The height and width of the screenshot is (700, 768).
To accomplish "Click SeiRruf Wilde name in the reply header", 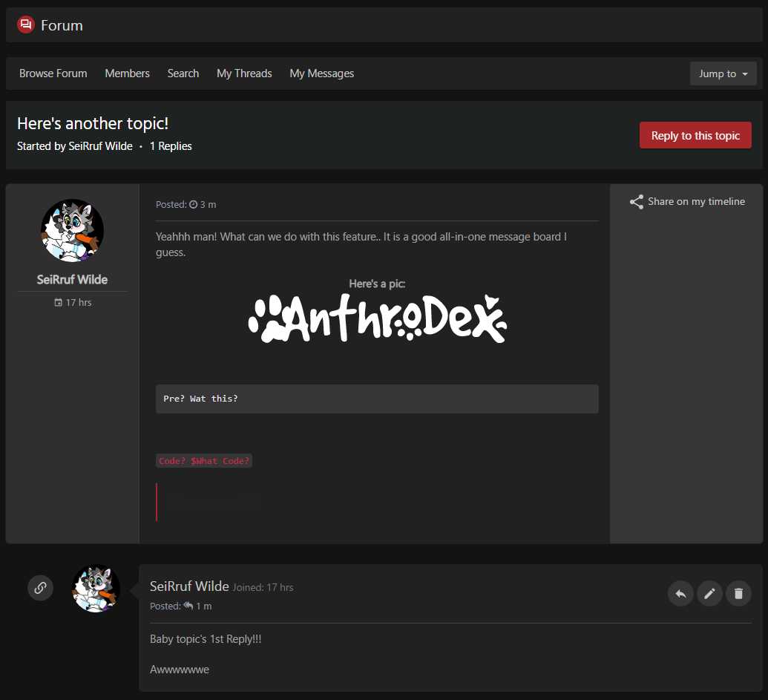I will click(x=189, y=586).
